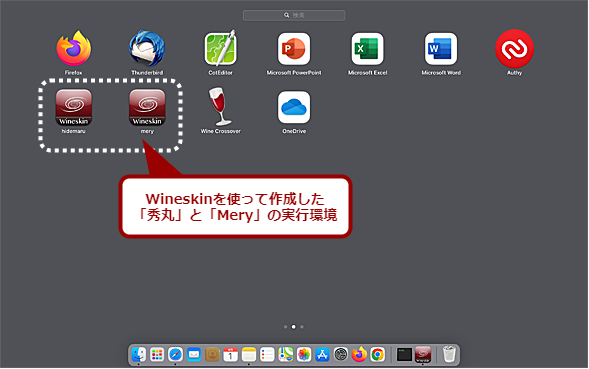This screenshot has height=369, width=589.
Task: Open the Authy app
Action: pyautogui.click(x=514, y=49)
